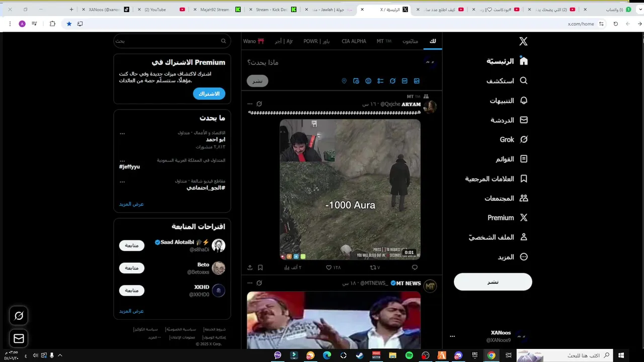Switch to the CIA ALPHA timeline tab
The image size is (644, 362).
point(354,41)
